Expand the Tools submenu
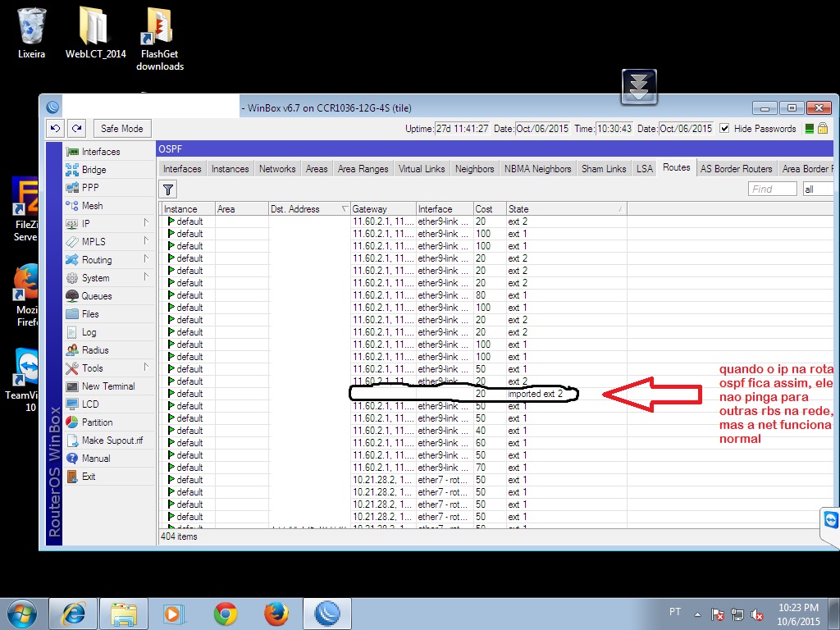 click(146, 367)
